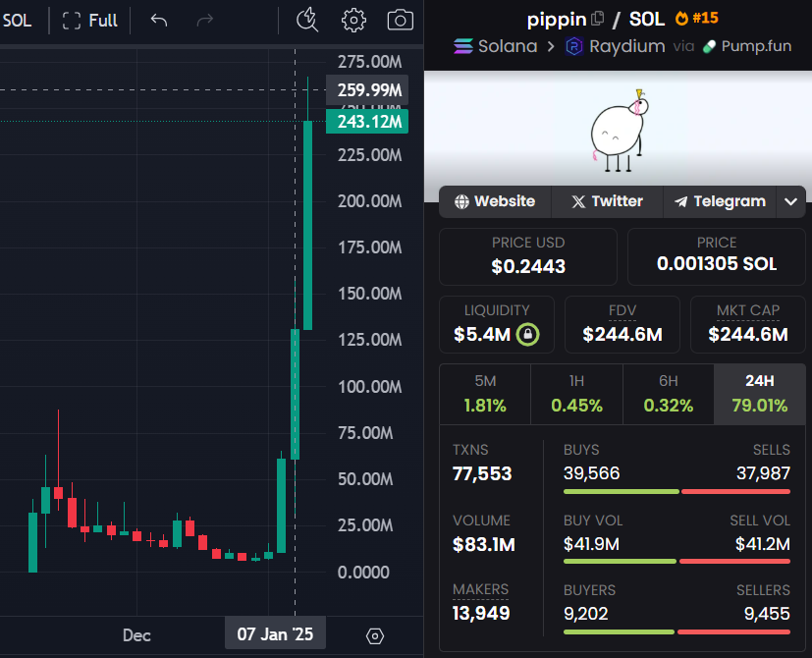Click the Pump.fun pill icon

point(709,46)
